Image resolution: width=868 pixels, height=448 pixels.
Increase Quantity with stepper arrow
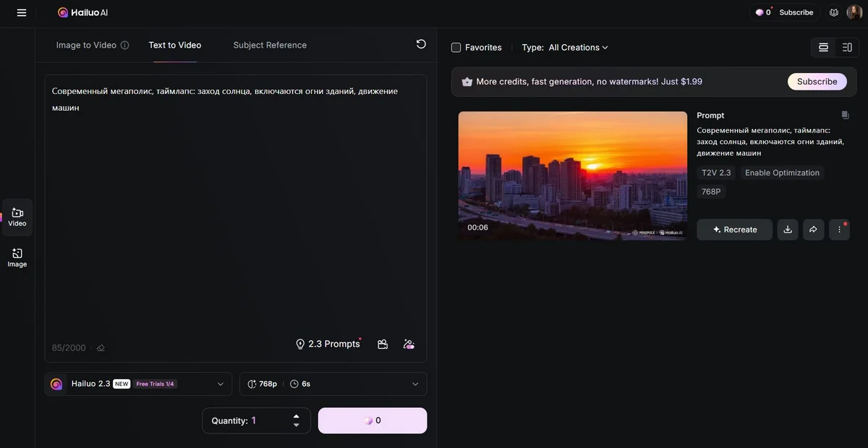(x=296, y=416)
